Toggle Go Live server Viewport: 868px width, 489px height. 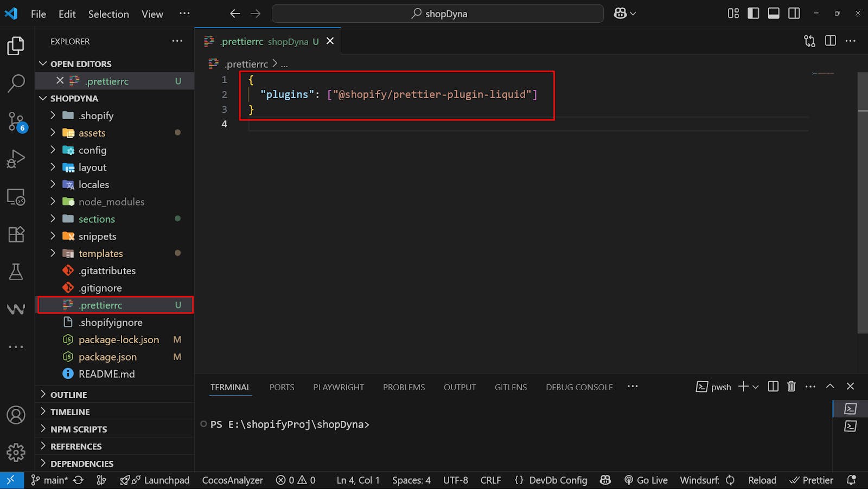pyautogui.click(x=646, y=480)
